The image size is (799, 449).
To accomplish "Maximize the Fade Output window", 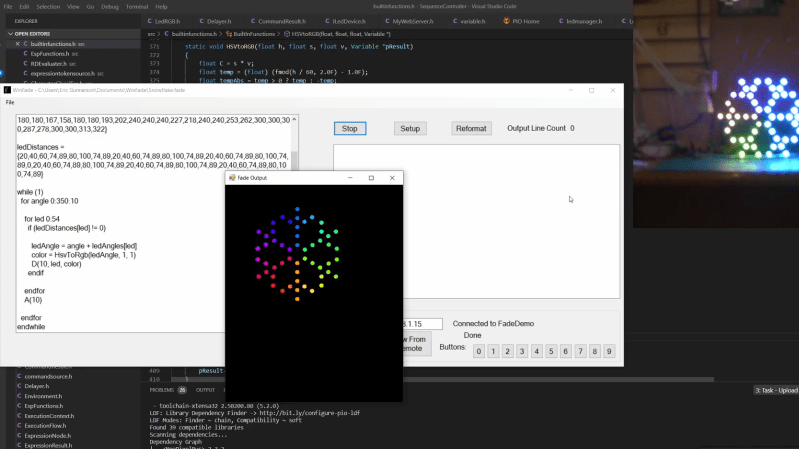I will 371,178.
